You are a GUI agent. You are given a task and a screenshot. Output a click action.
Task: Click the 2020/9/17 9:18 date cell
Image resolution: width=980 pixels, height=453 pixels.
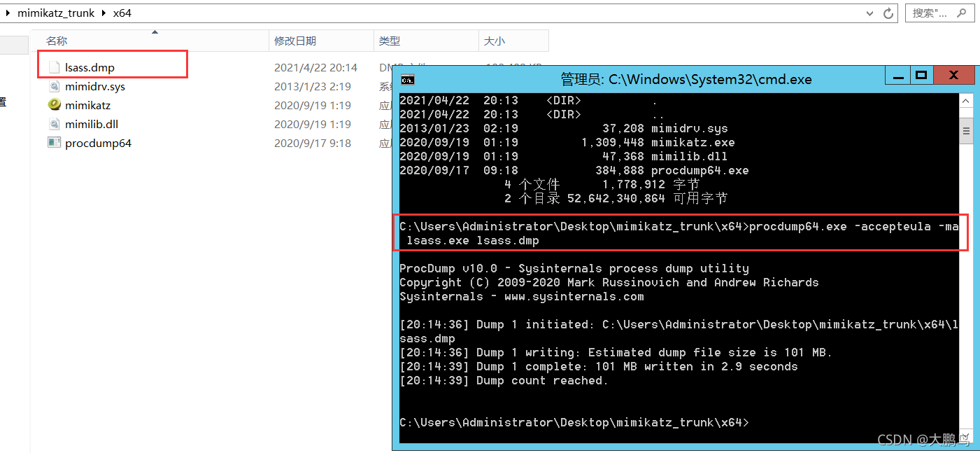[312, 143]
